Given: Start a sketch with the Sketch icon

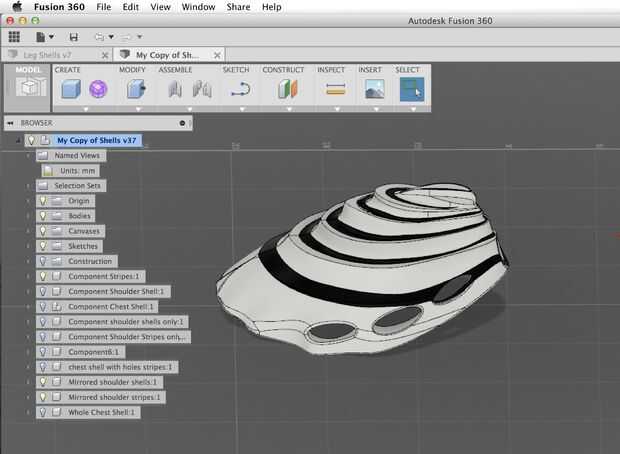Looking at the screenshot, I should (241, 89).
